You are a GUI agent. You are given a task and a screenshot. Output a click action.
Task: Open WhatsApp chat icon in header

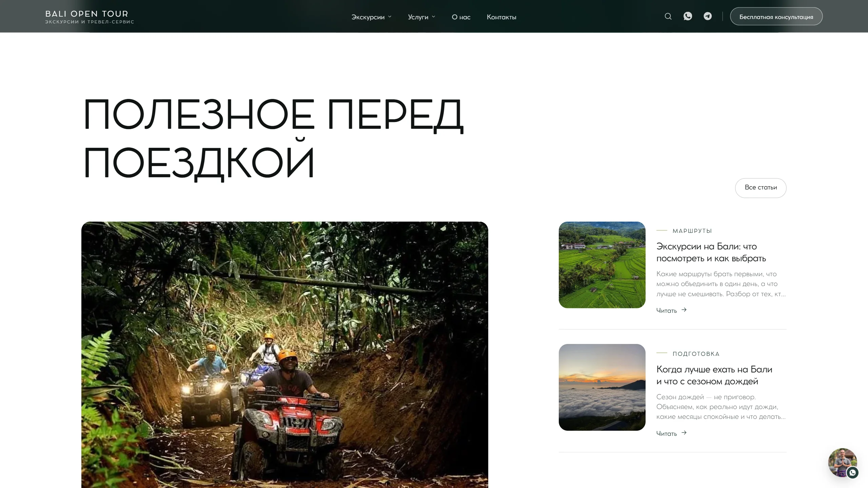coord(688,16)
